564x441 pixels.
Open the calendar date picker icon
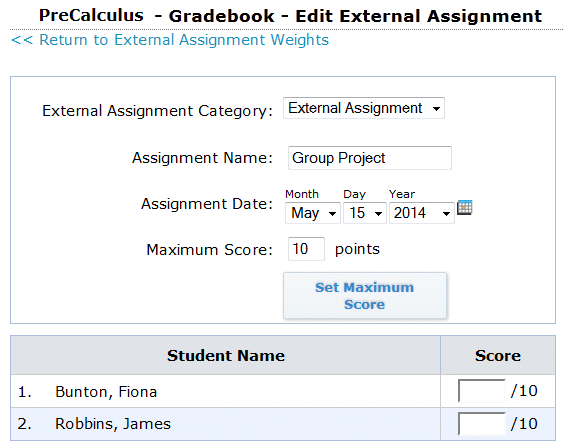tap(464, 208)
